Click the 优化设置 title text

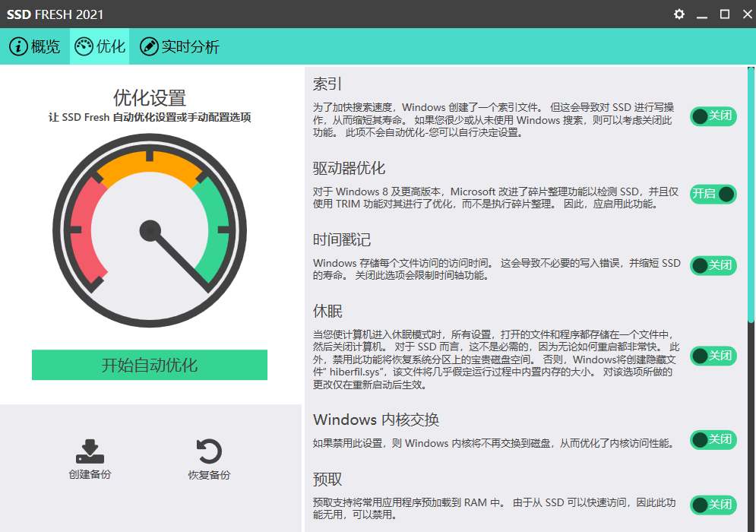point(150,98)
